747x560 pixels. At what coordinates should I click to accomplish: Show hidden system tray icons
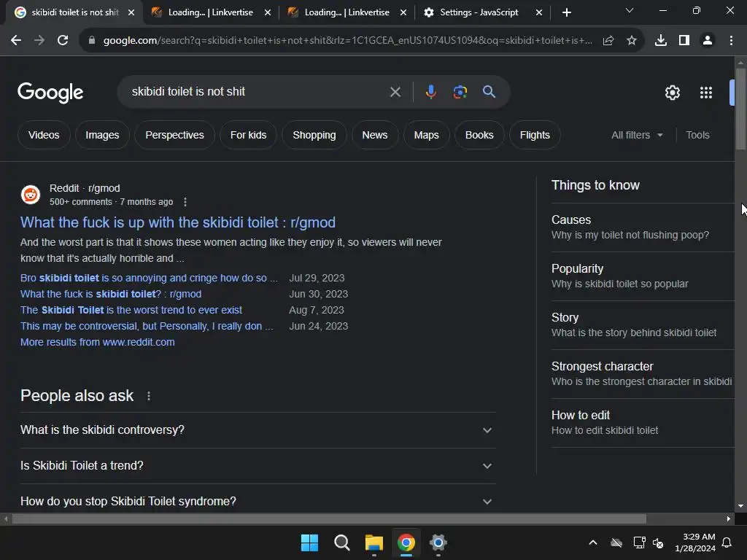click(x=593, y=542)
